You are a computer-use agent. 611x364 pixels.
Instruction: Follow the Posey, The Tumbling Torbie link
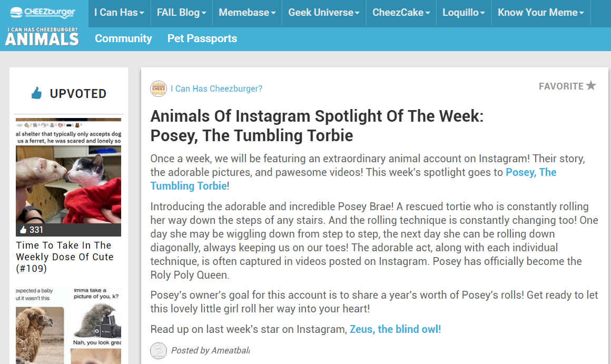coord(530,172)
